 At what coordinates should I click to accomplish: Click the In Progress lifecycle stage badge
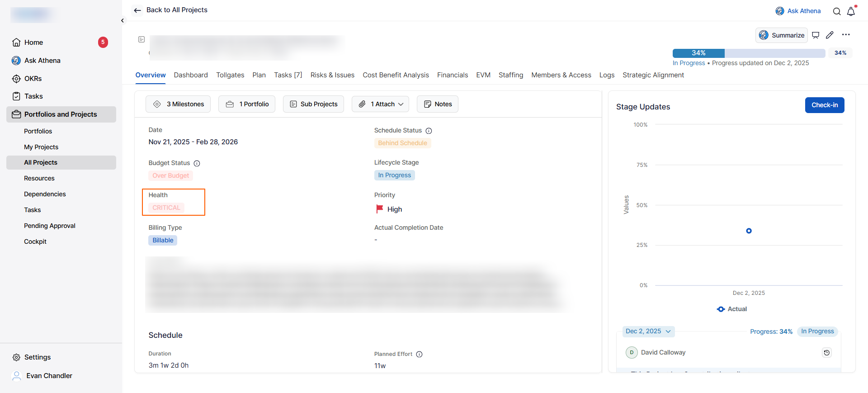394,175
